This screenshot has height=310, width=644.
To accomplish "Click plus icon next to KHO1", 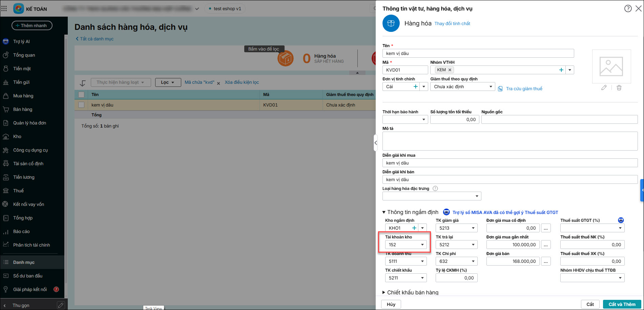I will point(414,228).
